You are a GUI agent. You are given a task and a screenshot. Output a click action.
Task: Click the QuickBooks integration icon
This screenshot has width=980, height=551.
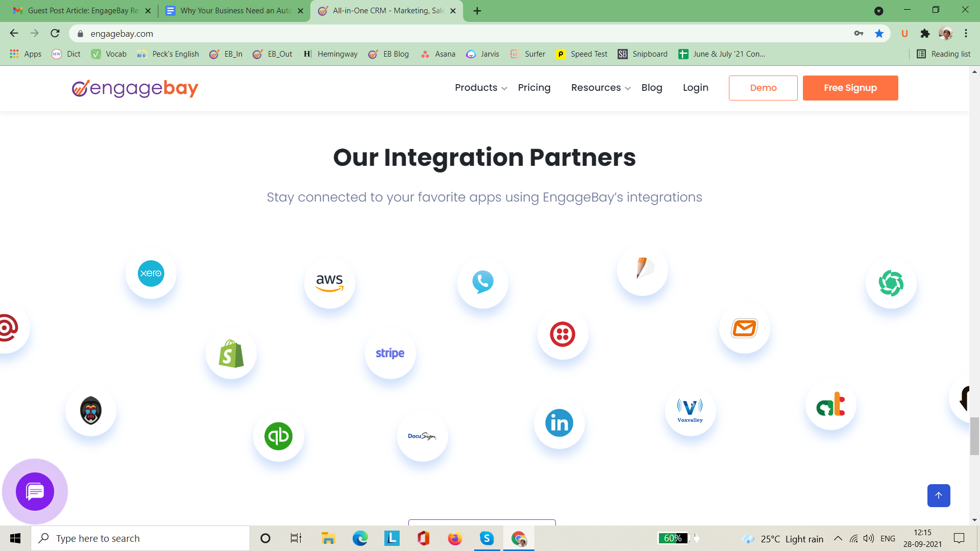pyautogui.click(x=279, y=436)
